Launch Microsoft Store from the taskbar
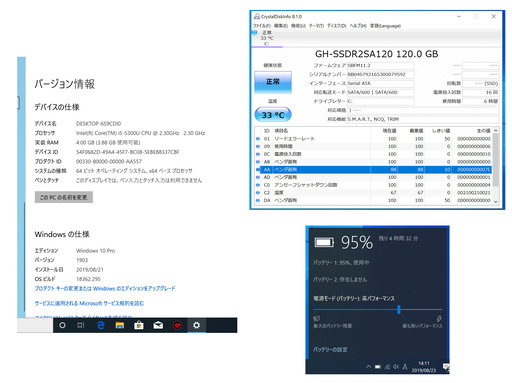 139,325
